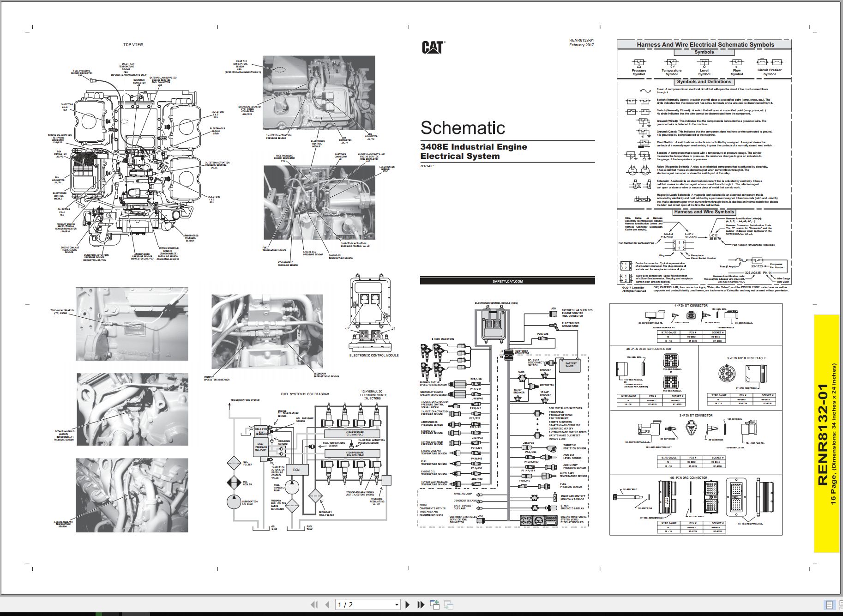Click the 9-PIN HD10 RECEPTACLE title

747,358
